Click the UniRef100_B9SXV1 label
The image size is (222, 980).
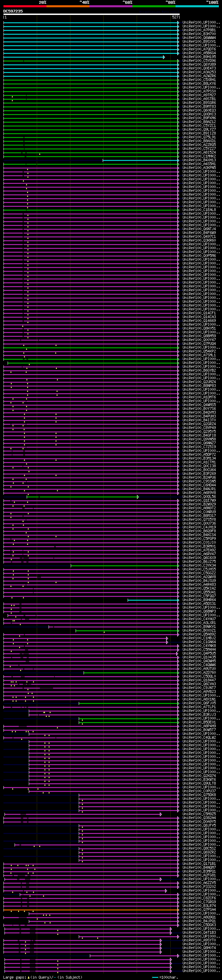click(199, 41)
